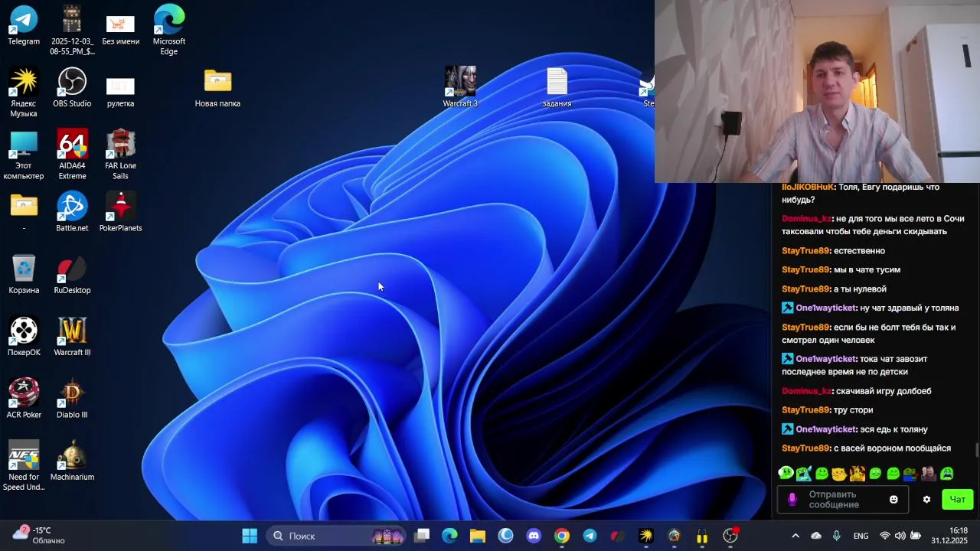Screen dimensions: 980x551
Task: Switch the ENG input language indicator
Action: pyautogui.click(x=861, y=536)
